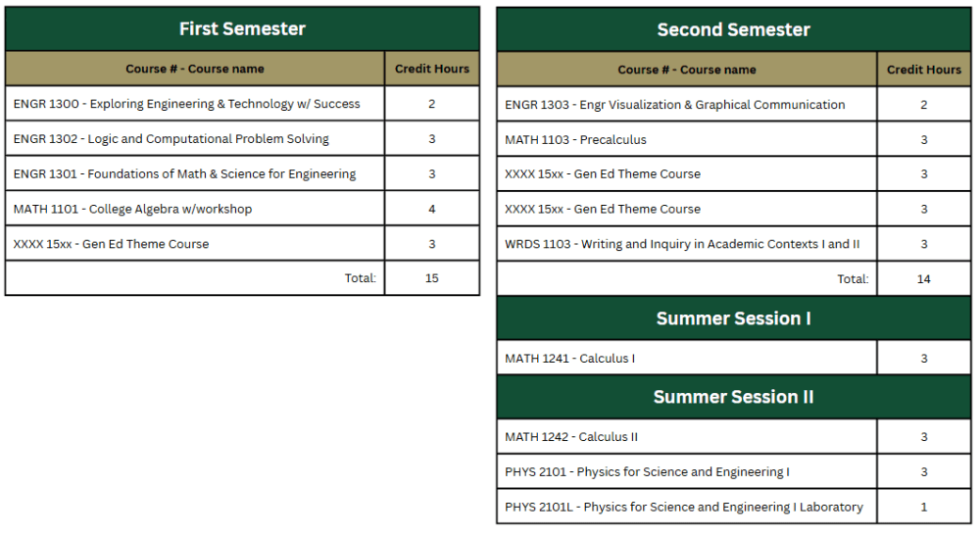Select PHYS 2101 Physics for Science course
Image resolution: width=980 pixels, height=536 pixels.
[647, 472]
